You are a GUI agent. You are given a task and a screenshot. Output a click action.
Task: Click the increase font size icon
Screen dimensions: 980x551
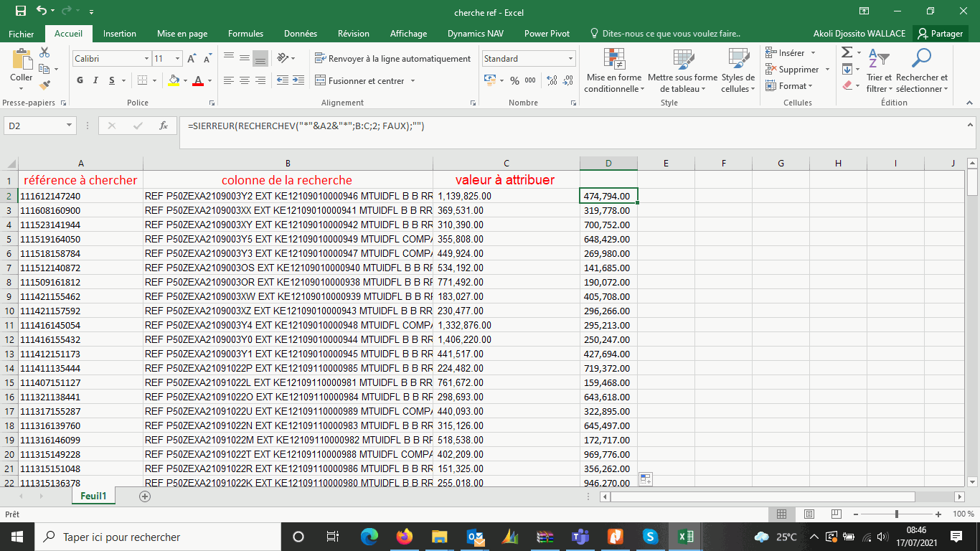(x=192, y=59)
